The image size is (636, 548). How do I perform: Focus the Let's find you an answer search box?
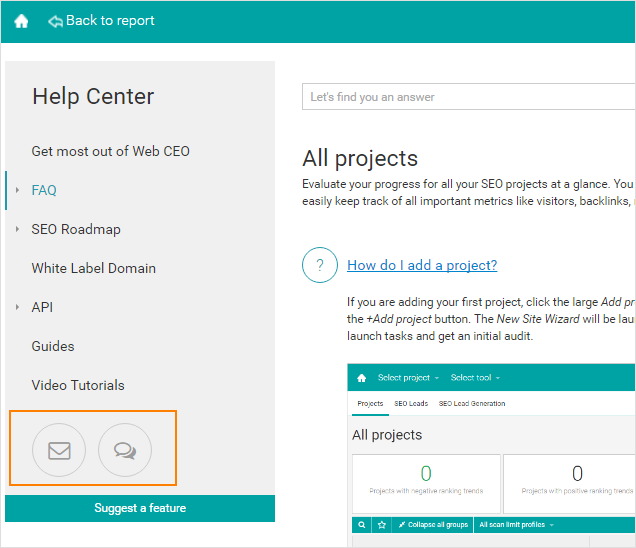point(468,97)
